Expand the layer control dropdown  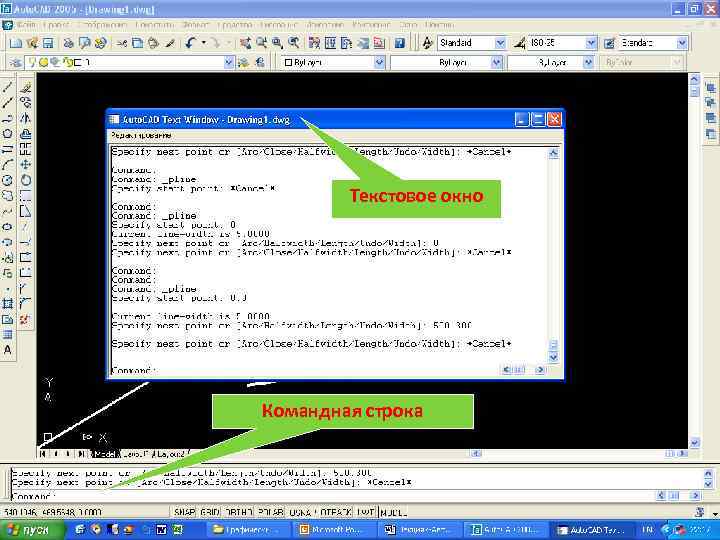tap(229, 62)
